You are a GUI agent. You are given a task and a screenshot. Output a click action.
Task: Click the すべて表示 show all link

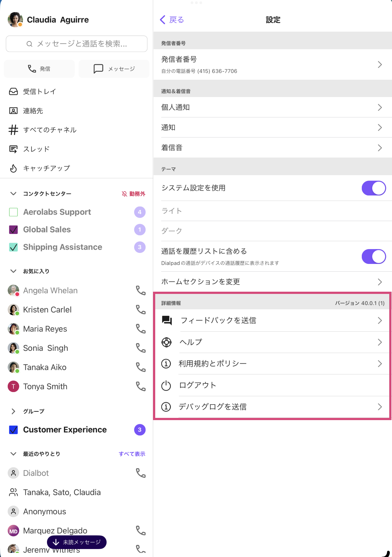(132, 454)
